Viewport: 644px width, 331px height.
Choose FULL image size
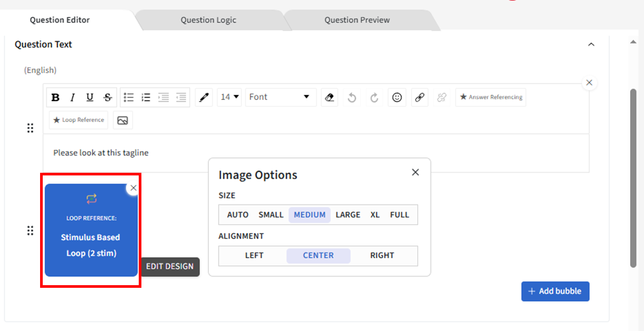[400, 215]
